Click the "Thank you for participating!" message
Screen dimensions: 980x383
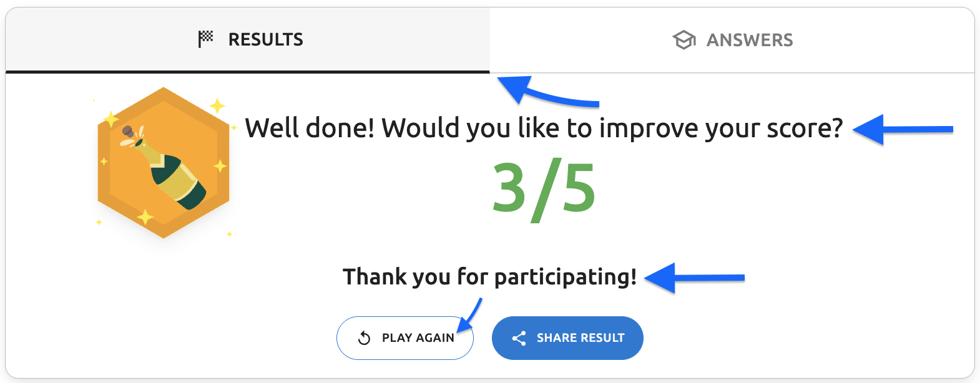[x=489, y=276]
